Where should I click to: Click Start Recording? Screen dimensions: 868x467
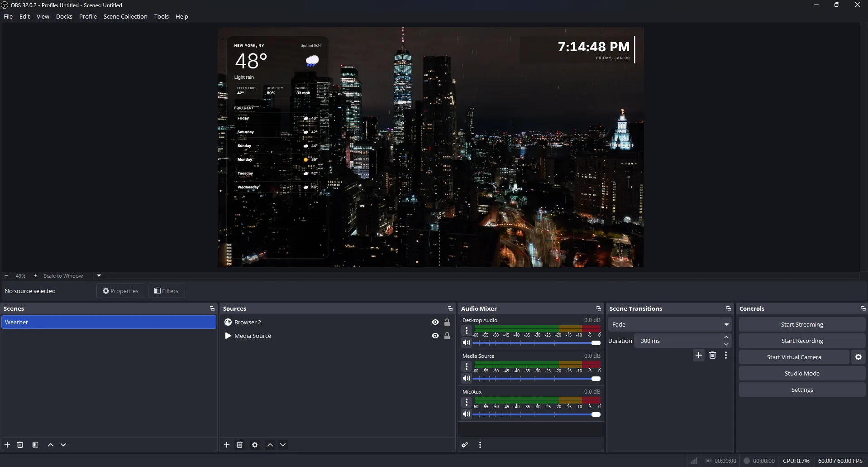(802, 340)
